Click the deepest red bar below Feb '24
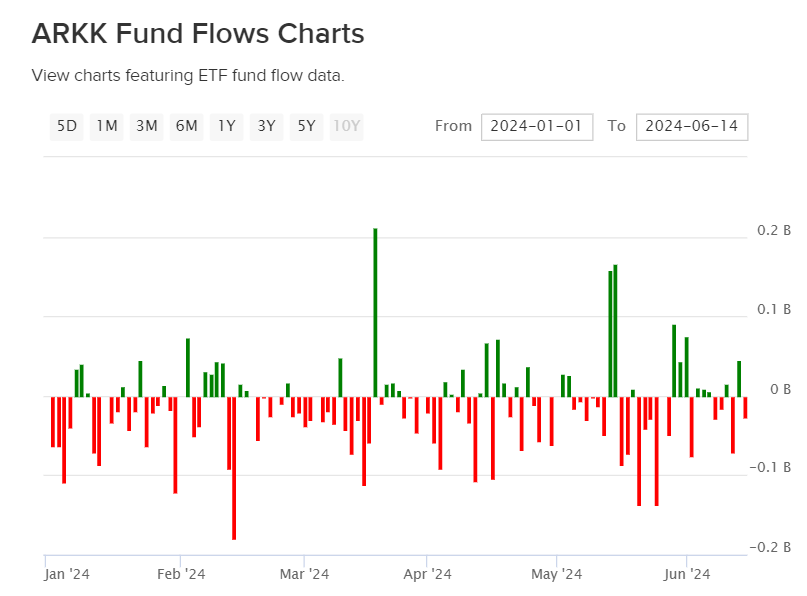Image resolution: width=807 pixels, height=596 pixels. (x=233, y=470)
